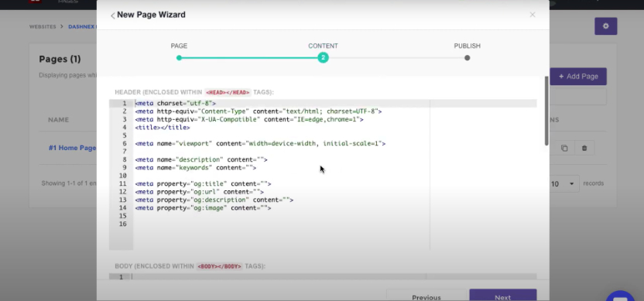
Task: Click the empty line 16 in header editor
Action: tap(281, 224)
